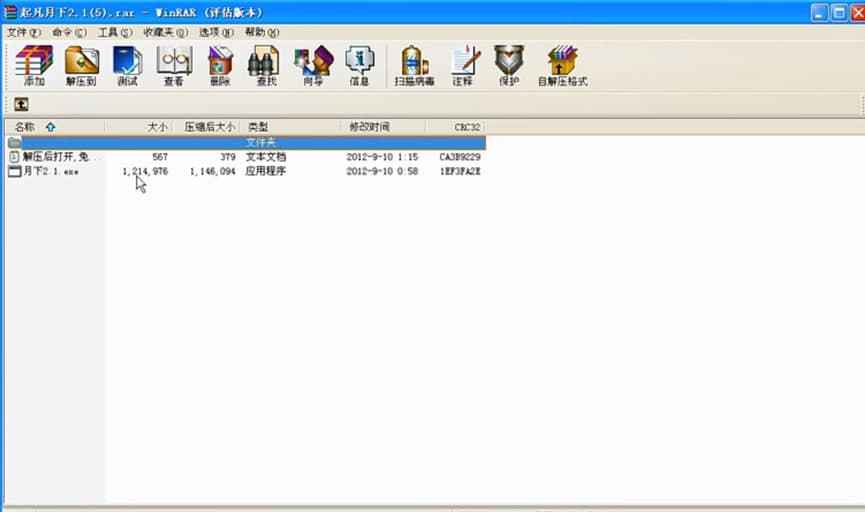Sort by the 修改时间 (Modified) column header

pos(384,127)
